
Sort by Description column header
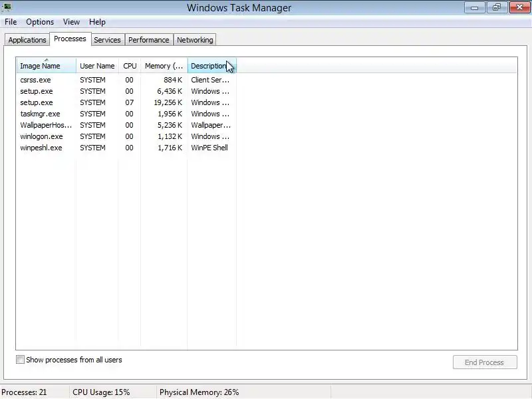(x=211, y=66)
